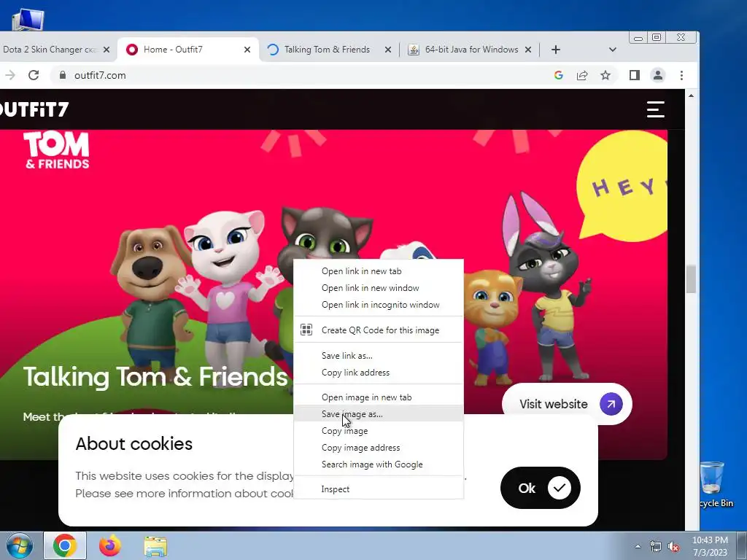
Task: Choose Save image as...
Action: 379,414
